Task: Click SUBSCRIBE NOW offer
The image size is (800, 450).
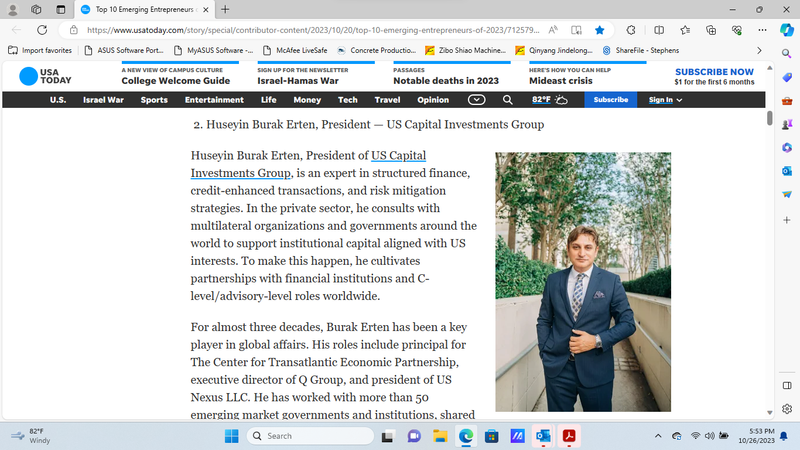Action: pos(714,76)
